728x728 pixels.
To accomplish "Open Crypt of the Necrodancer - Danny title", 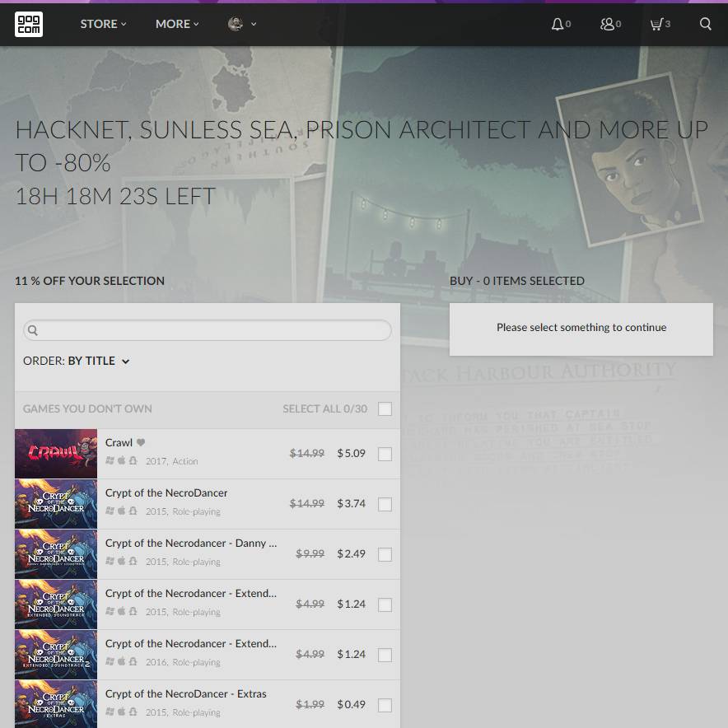I will [191, 543].
